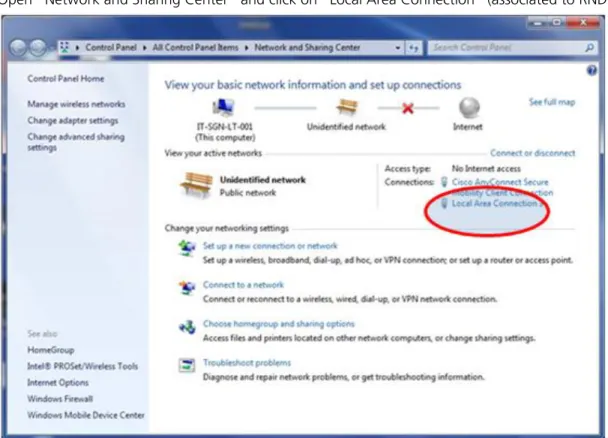
Task: Click the IT-SGN-LT-001 computer icon
Action: 223,107
